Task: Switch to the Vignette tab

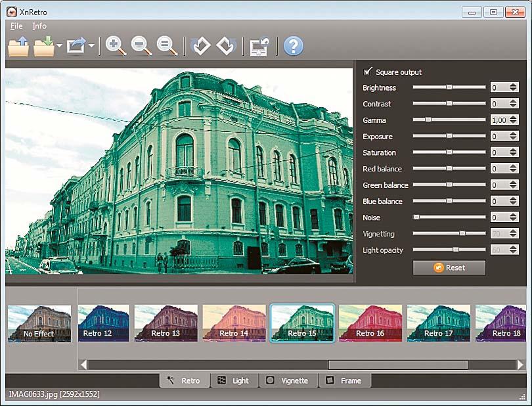Action: (288, 380)
